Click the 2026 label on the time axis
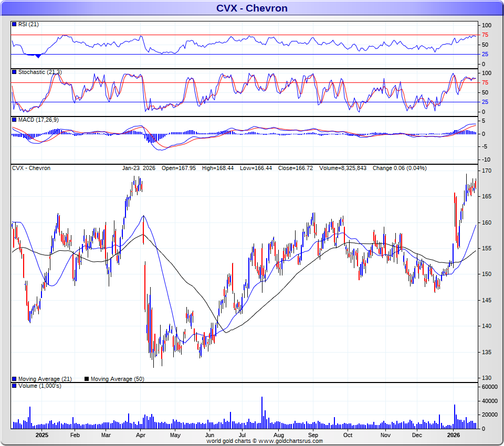This screenshot has height=446, width=504. pyautogui.click(x=454, y=435)
